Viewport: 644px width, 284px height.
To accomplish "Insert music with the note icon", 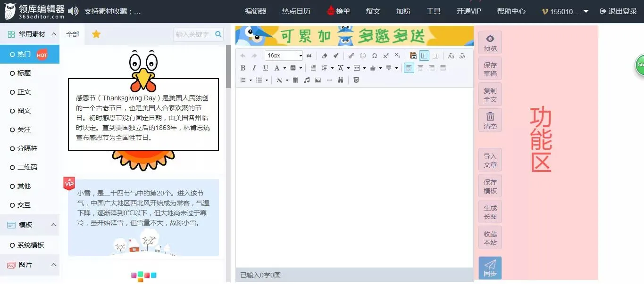I will pos(307,80).
